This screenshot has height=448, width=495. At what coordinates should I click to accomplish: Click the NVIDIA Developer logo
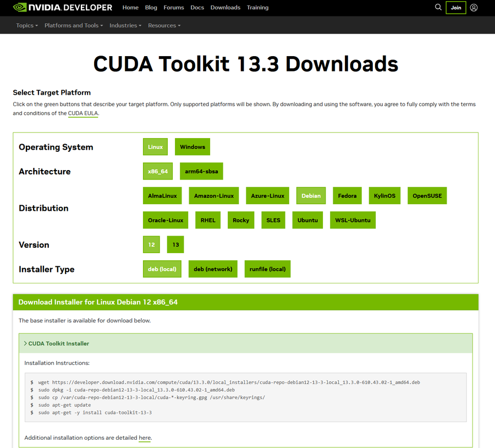63,7
